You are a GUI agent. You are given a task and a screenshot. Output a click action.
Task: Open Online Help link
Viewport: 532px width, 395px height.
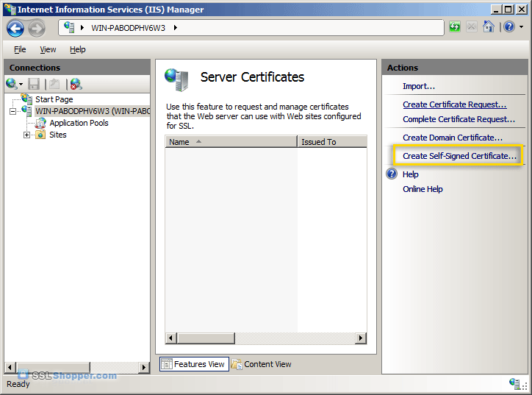[x=423, y=189]
